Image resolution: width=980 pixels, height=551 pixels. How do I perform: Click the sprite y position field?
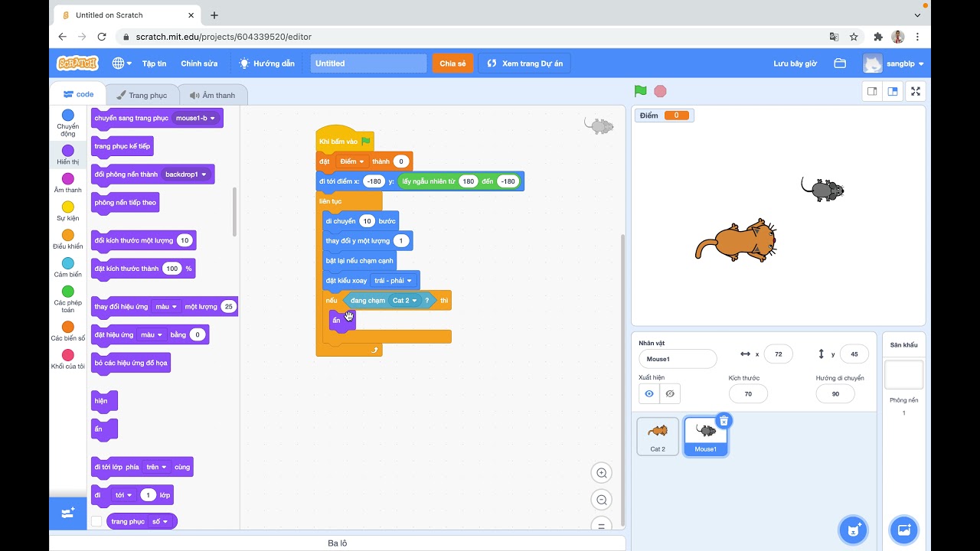(854, 354)
